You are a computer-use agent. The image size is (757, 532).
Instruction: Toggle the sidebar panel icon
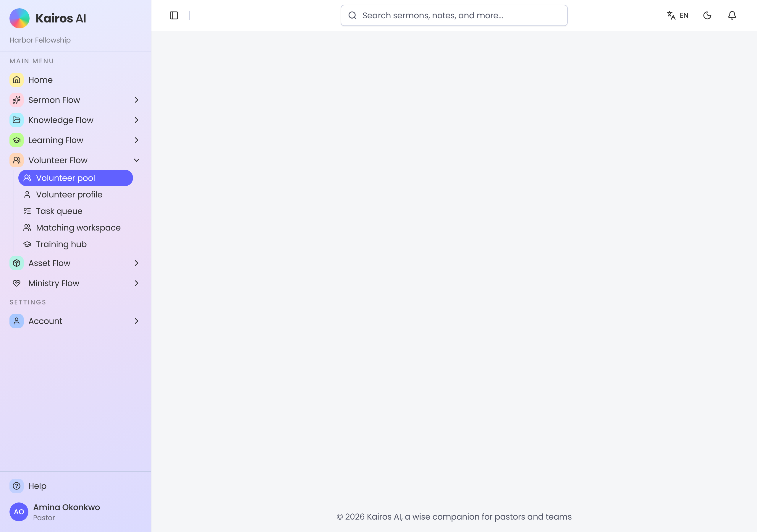click(x=174, y=15)
